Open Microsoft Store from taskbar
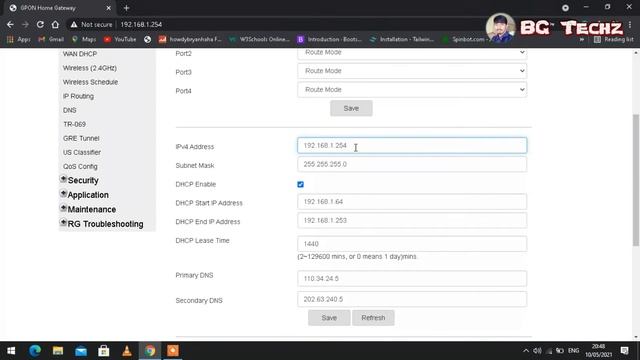 coord(104,351)
